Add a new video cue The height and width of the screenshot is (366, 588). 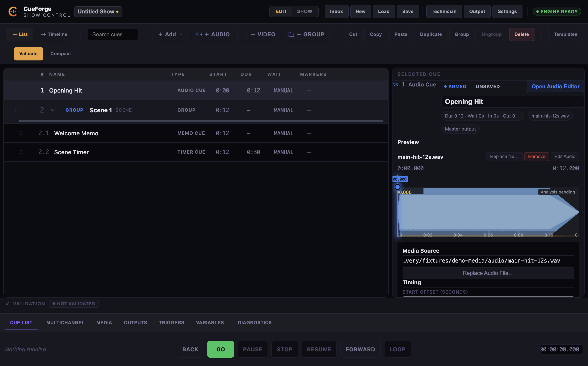[259, 34]
